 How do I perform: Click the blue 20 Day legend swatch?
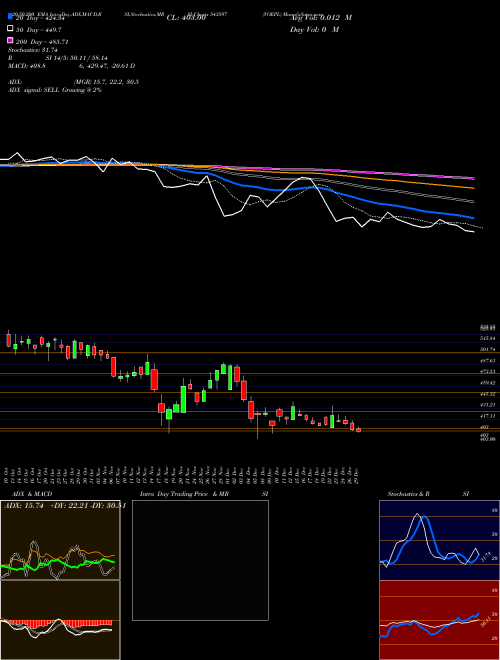click(x=10, y=17)
